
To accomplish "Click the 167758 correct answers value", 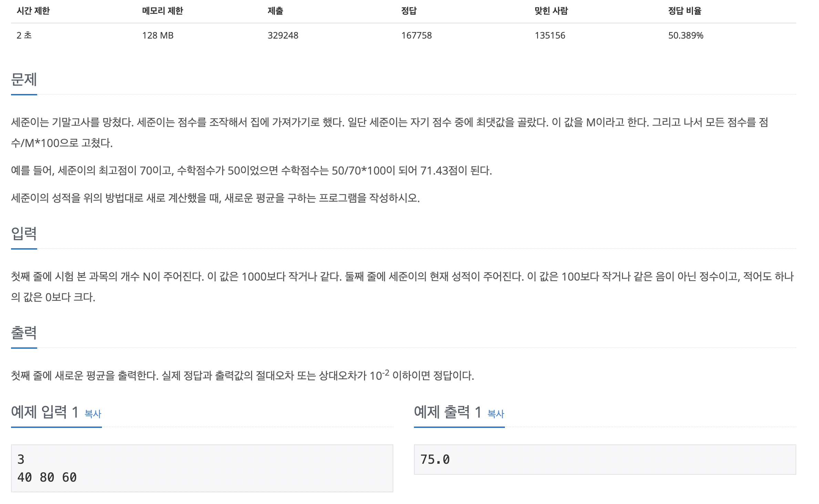I will pyautogui.click(x=416, y=35).
